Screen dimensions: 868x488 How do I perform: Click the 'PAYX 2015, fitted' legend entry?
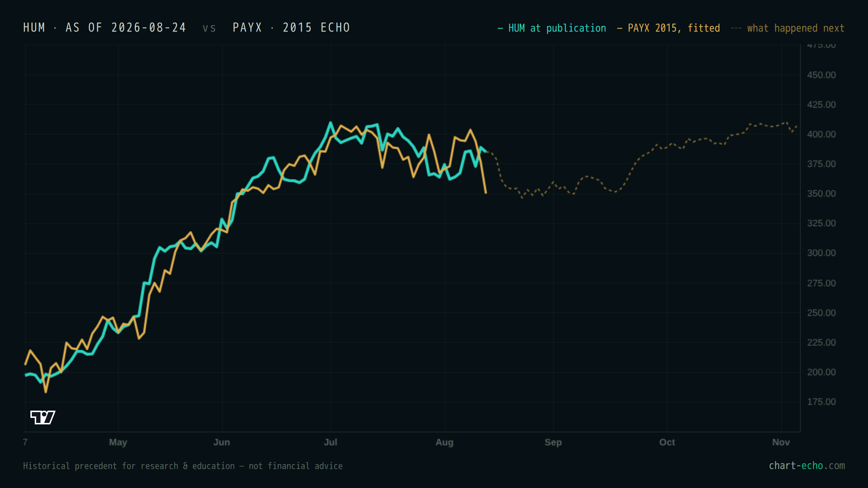coord(668,28)
